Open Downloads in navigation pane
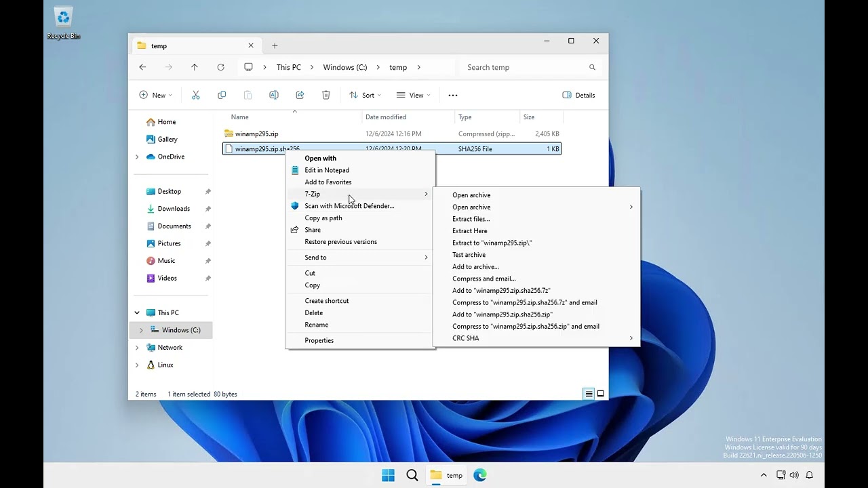The width and height of the screenshot is (868, 488). coord(174,209)
